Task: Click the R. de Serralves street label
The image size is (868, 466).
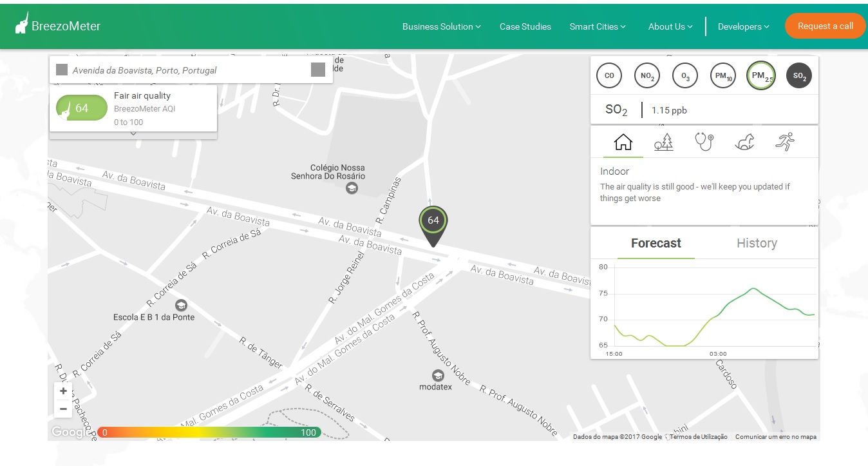Action: pos(330,403)
